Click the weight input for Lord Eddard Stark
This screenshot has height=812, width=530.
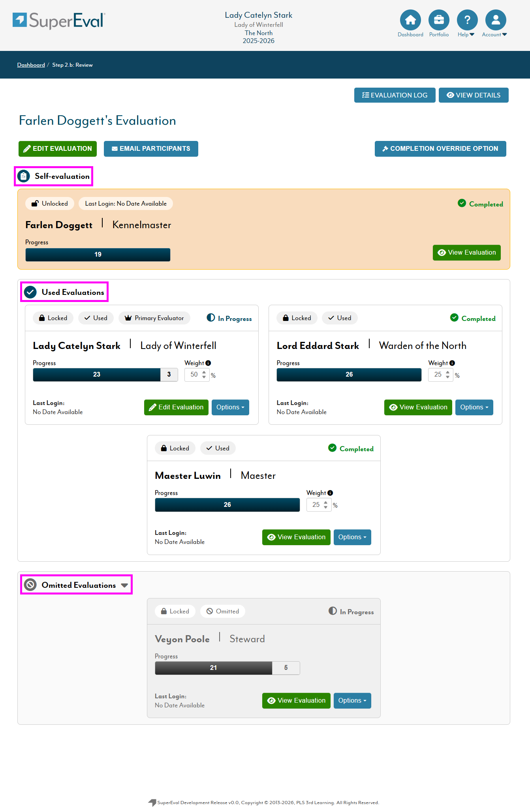tap(438, 375)
